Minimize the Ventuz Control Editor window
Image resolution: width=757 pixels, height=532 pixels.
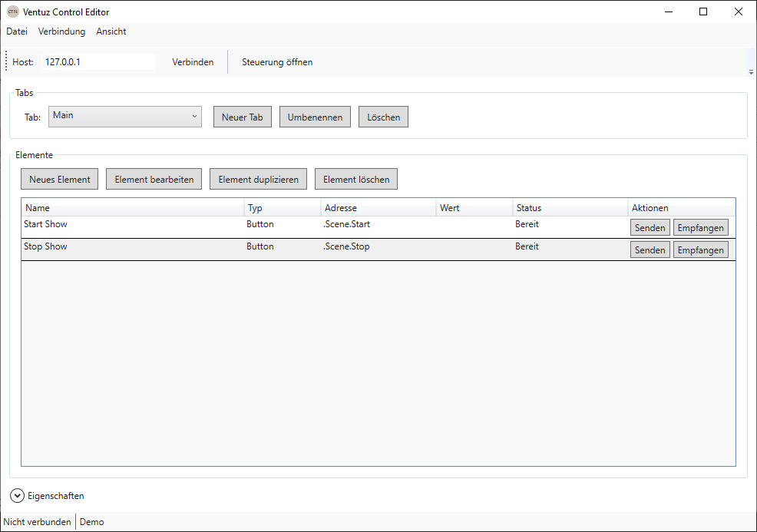click(669, 12)
